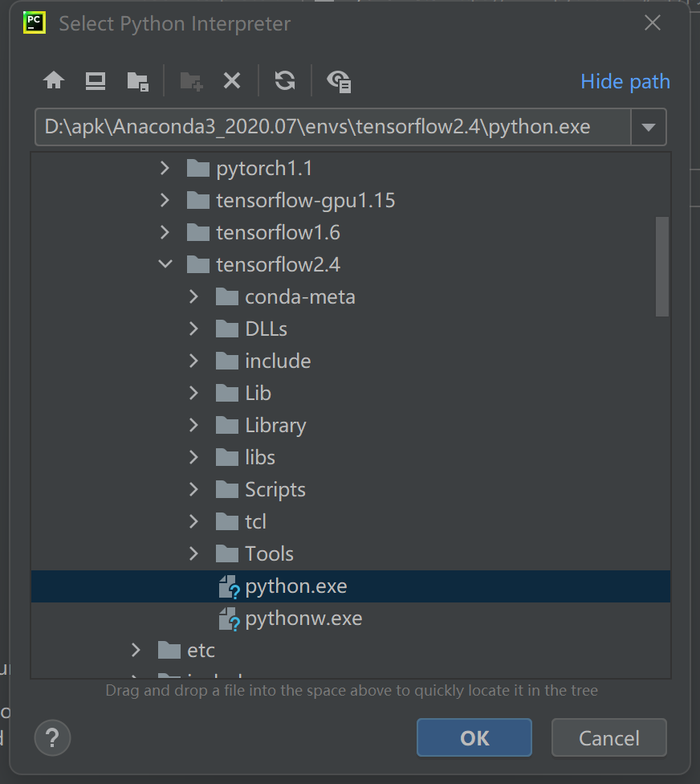
Task: Click the python.exe file icon
Action: (x=229, y=586)
